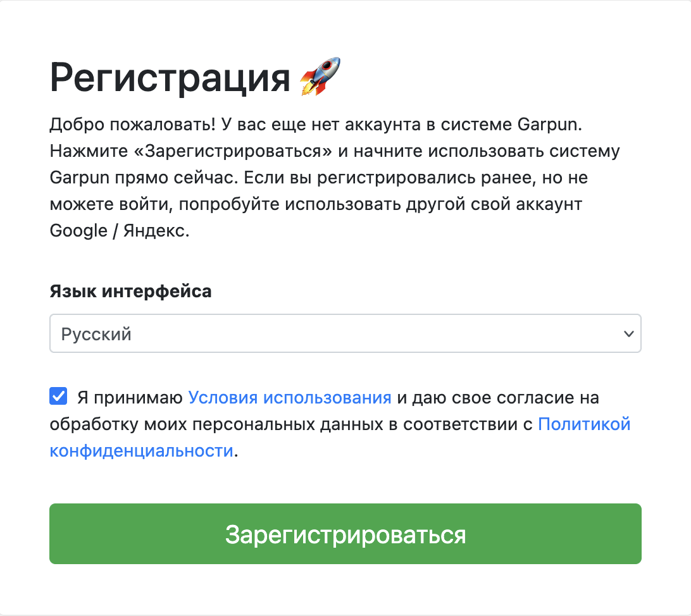Click the Регистрация page heading
691x616 pixels.
click(x=170, y=78)
